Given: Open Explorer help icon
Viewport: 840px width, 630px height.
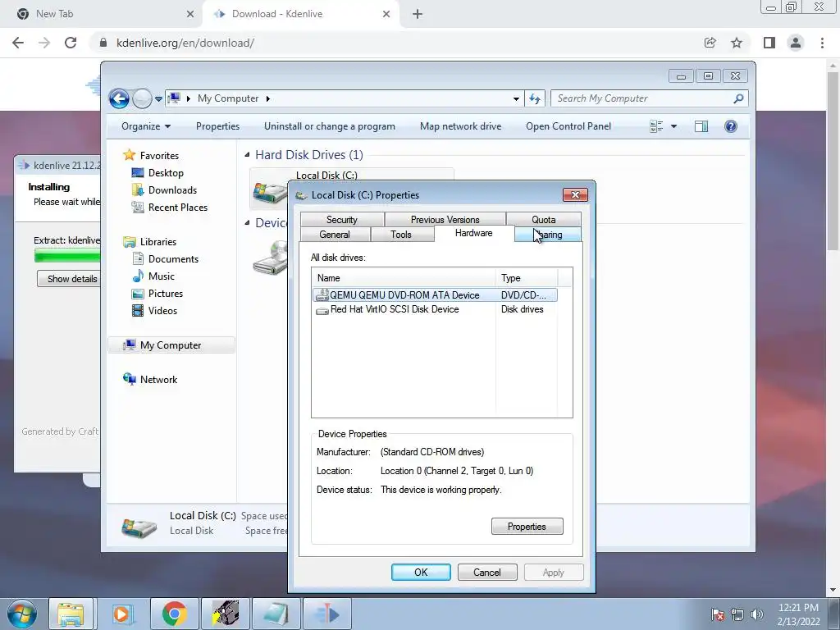Looking at the screenshot, I should pyautogui.click(x=731, y=126).
